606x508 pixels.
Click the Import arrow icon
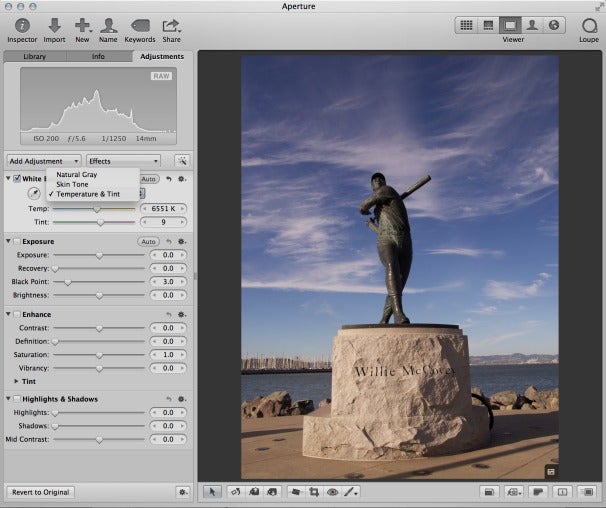coord(54,26)
